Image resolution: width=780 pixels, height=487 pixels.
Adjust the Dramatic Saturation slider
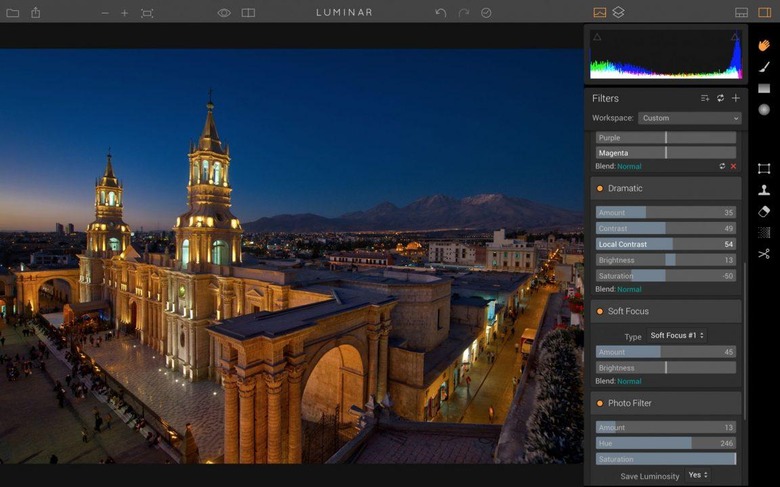coord(666,276)
